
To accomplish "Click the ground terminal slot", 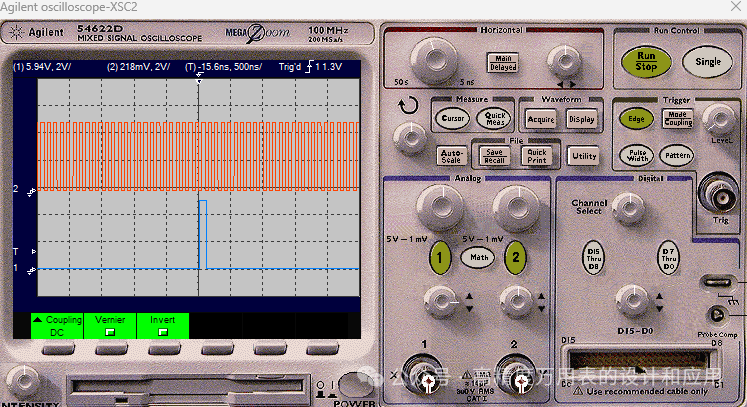I will pyautogui.click(x=717, y=282).
